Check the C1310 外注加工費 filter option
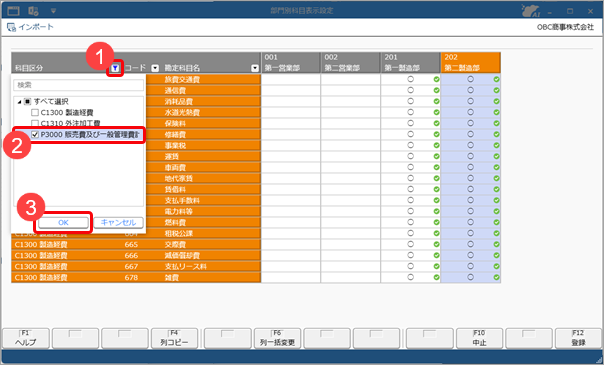 (35, 123)
